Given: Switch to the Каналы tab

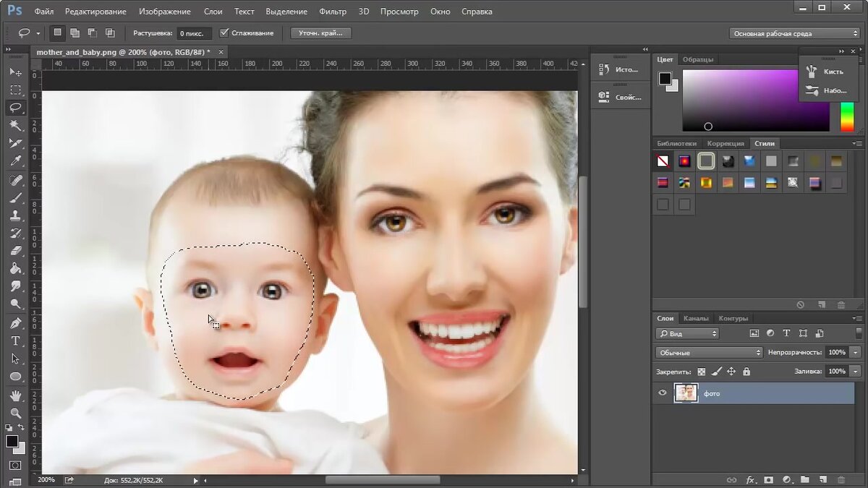Looking at the screenshot, I should click(696, 318).
